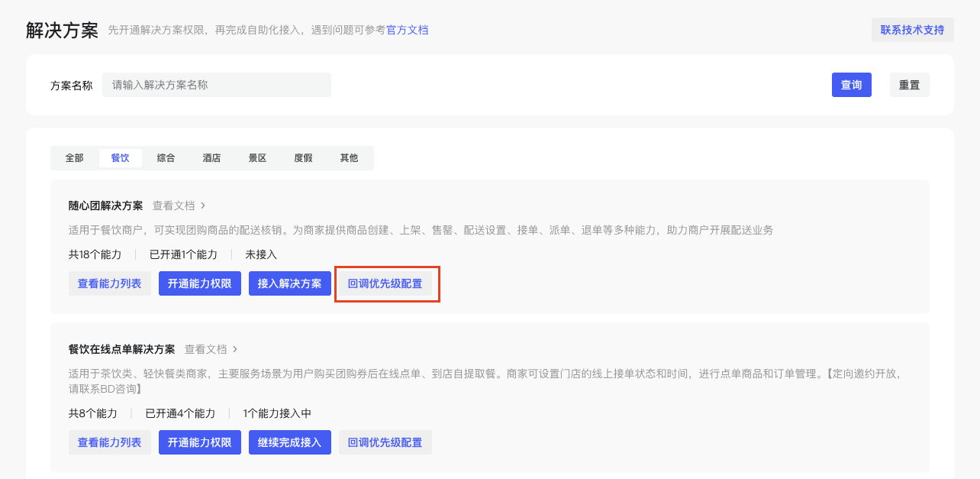Click 开通能力权限 under 餐饮在线点单解决方案
This screenshot has width=980, height=479.
click(199, 442)
